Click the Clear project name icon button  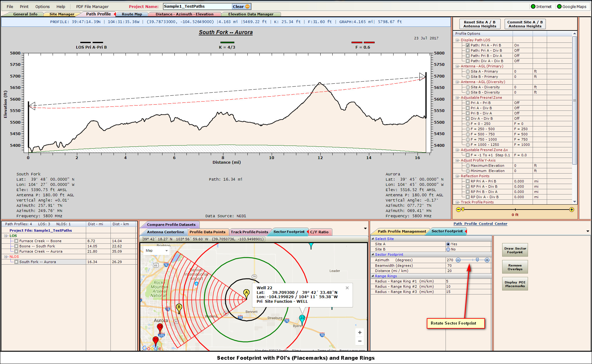pos(242,6)
